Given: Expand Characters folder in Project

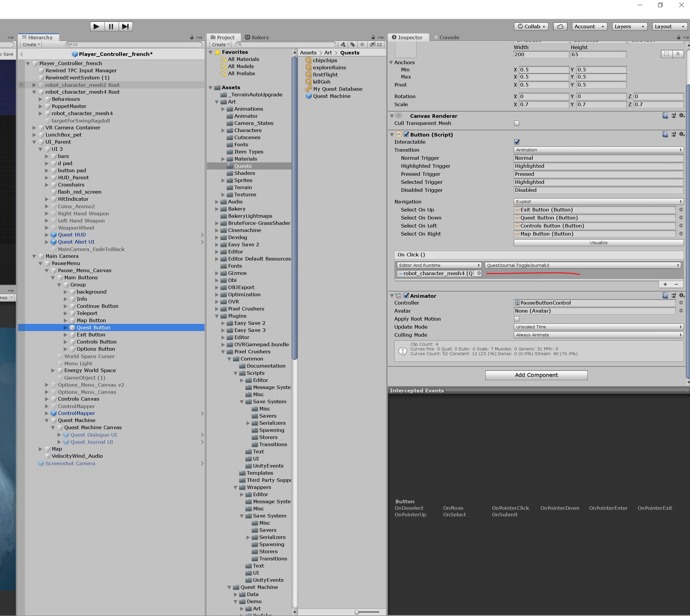Looking at the screenshot, I should [x=223, y=130].
